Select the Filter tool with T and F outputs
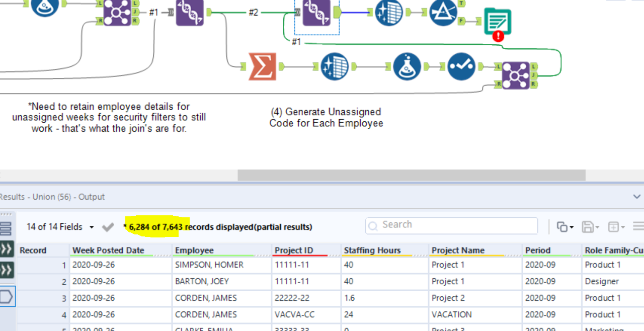 tap(444, 13)
